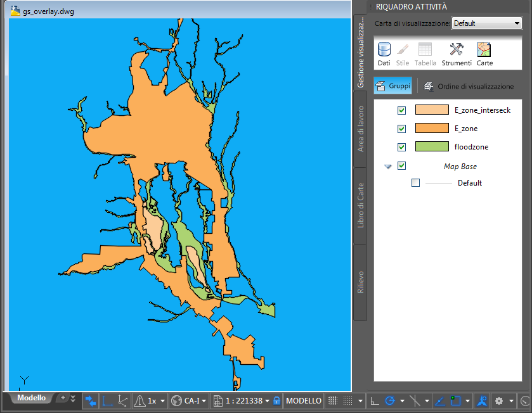The width and height of the screenshot is (532, 413).
Task: Open the Dati data menu icon
Action: (x=384, y=54)
